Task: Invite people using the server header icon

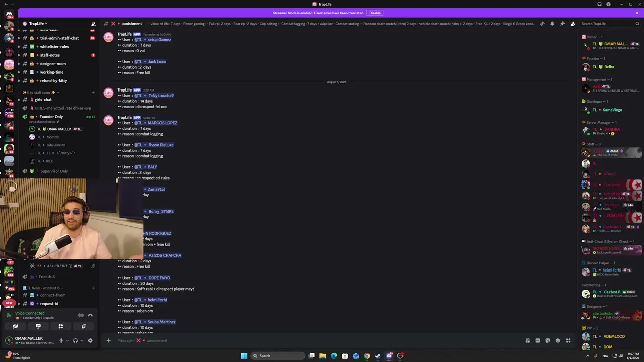Action: coord(93,24)
